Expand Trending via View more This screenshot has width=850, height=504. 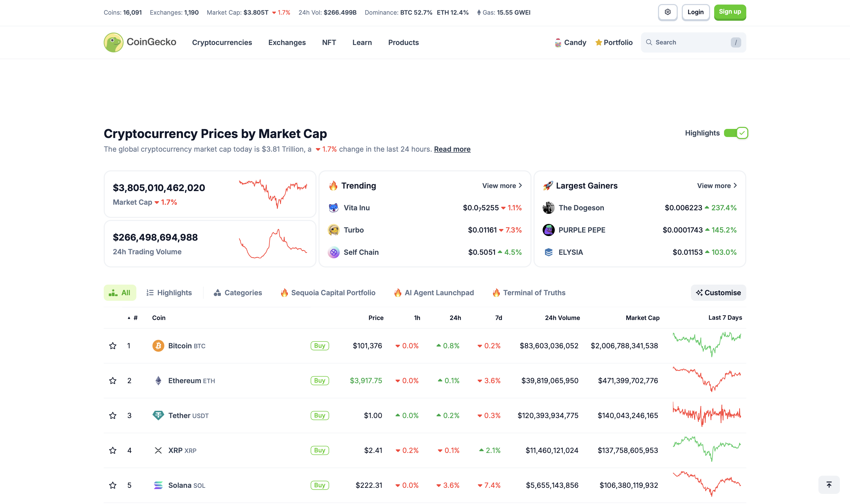(x=502, y=186)
